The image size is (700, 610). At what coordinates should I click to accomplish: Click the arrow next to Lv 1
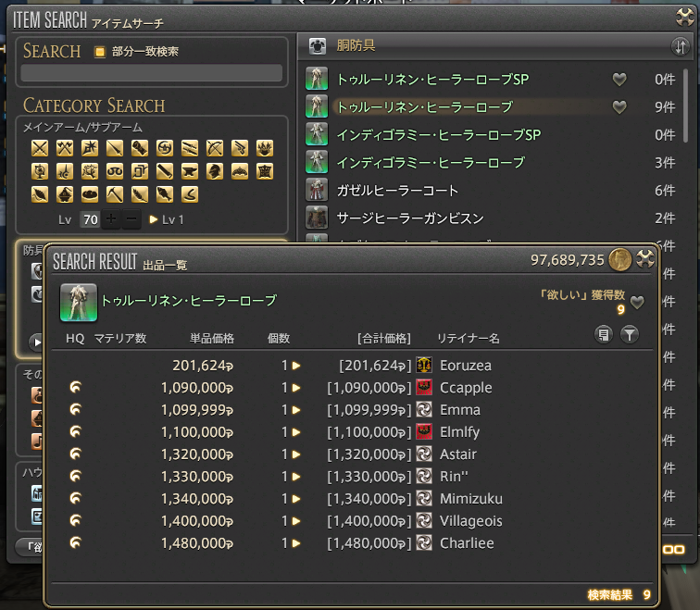pyautogui.click(x=153, y=219)
